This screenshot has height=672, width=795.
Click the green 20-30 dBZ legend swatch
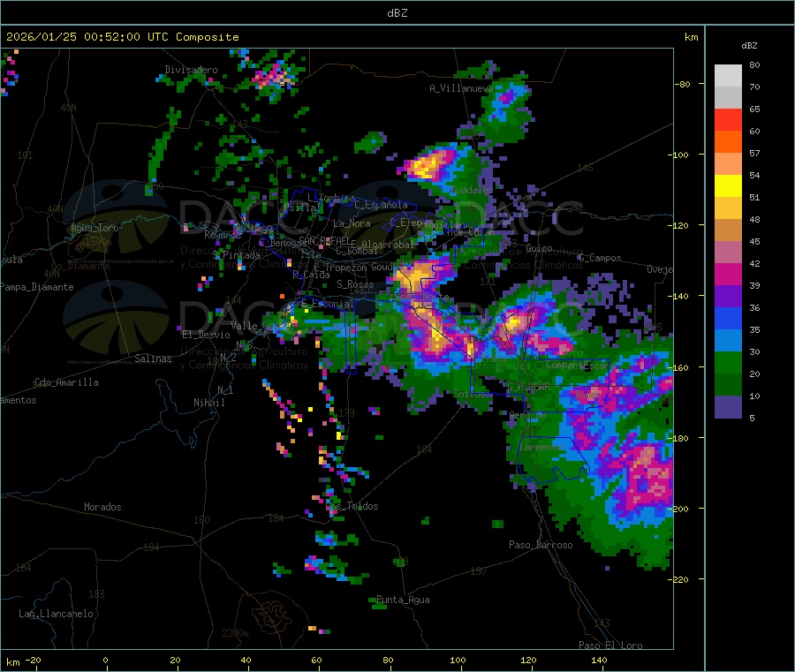728,362
